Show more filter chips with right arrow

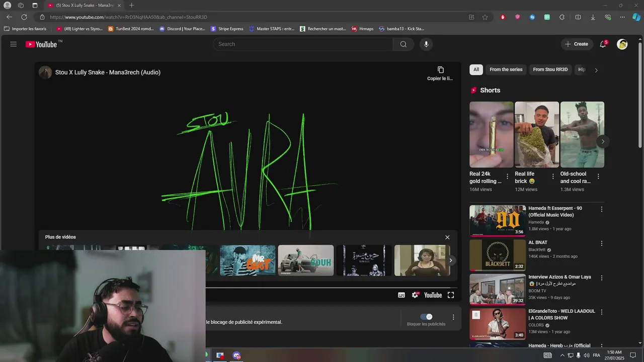click(x=596, y=70)
